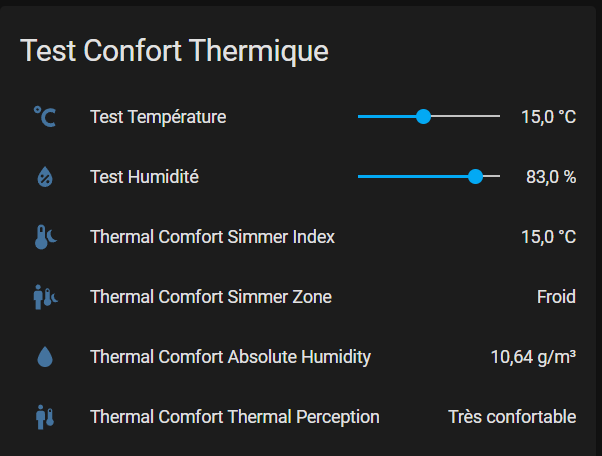The width and height of the screenshot is (602, 456).
Task: Open the Thermal Comfort Simmer Zone entity
Action: click(x=305, y=297)
